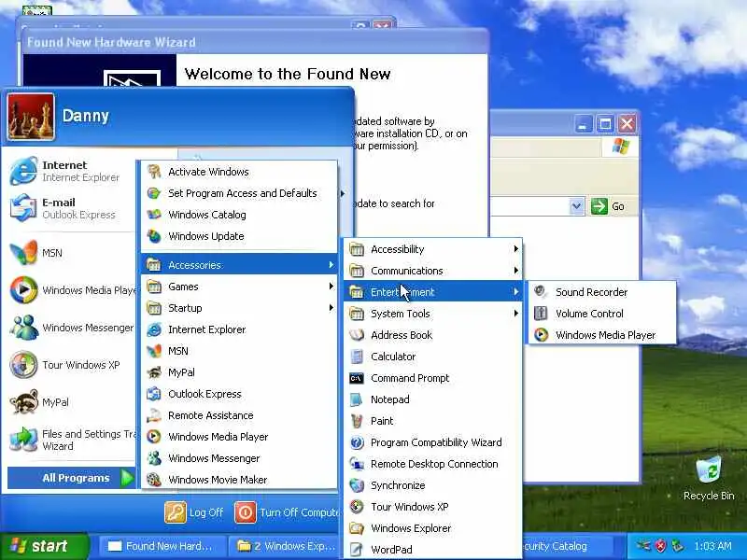Launch WordPad from Accessories menu
Image resolution: width=747 pixels, height=560 pixels.
(433, 550)
